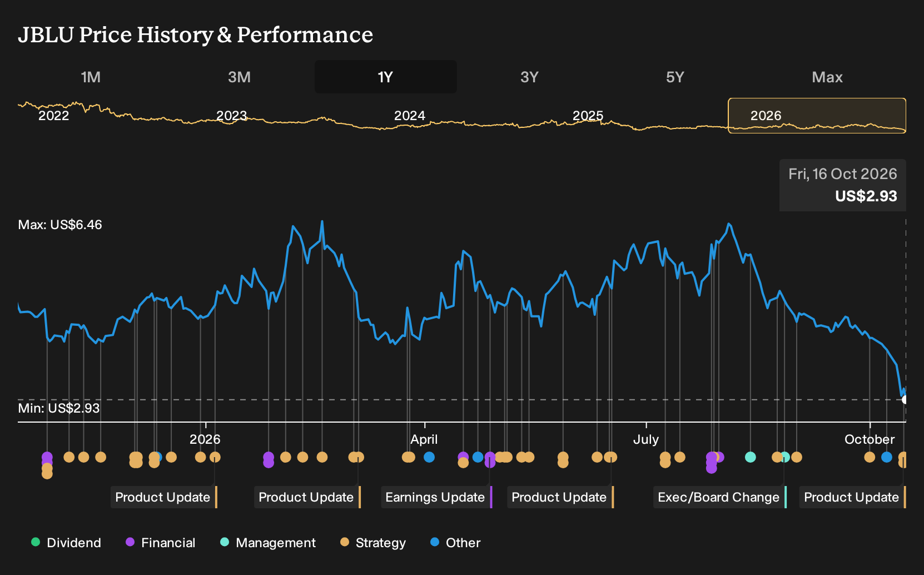Open the leftmost Product Update label
This screenshot has width=924, height=575.
click(164, 497)
